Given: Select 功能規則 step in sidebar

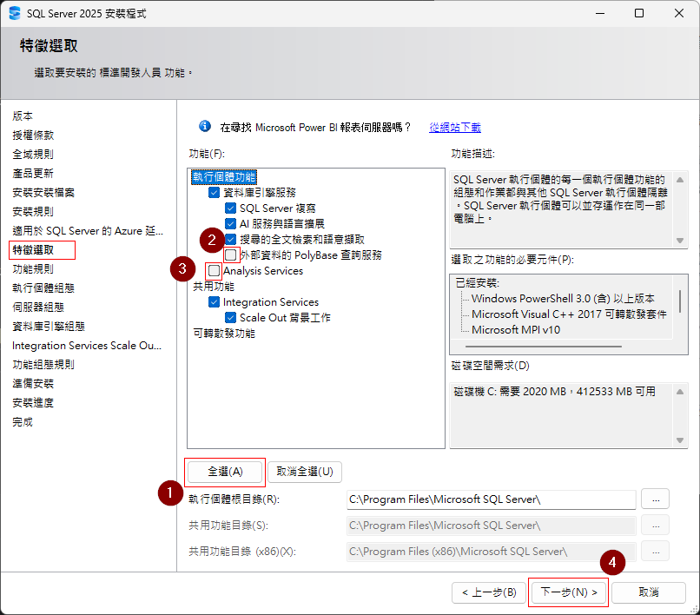Looking at the screenshot, I should 33,269.
